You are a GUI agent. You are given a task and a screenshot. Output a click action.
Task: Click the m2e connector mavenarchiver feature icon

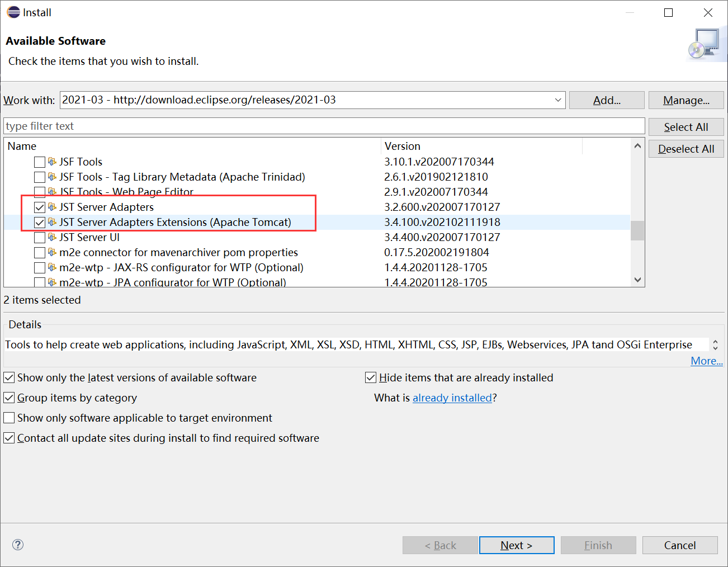pyautogui.click(x=52, y=252)
